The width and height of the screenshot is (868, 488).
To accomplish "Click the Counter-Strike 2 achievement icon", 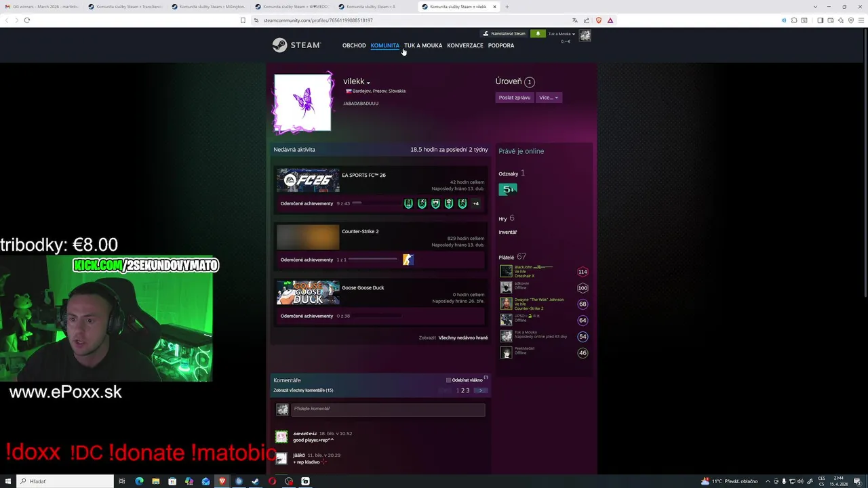I will coord(408,260).
